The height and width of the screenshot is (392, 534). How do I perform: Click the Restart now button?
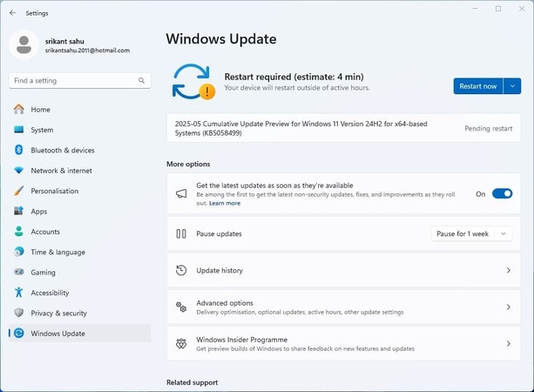pyautogui.click(x=478, y=86)
